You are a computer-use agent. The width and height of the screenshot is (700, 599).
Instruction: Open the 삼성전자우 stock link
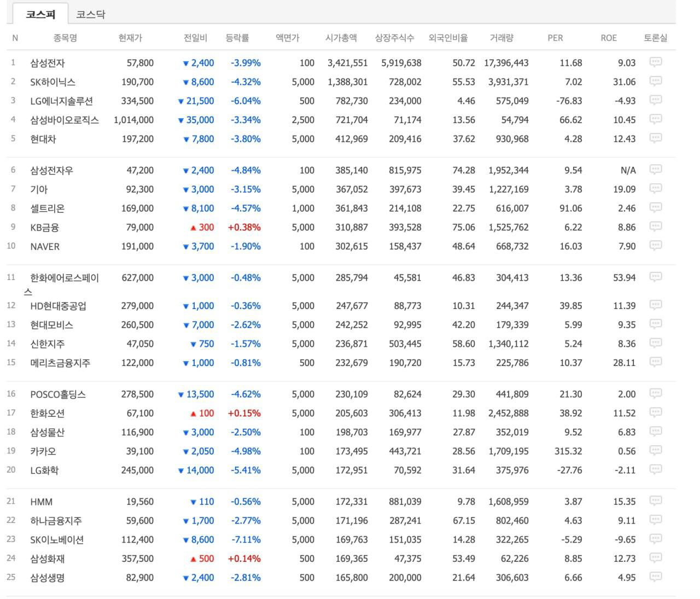coord(51,171)
